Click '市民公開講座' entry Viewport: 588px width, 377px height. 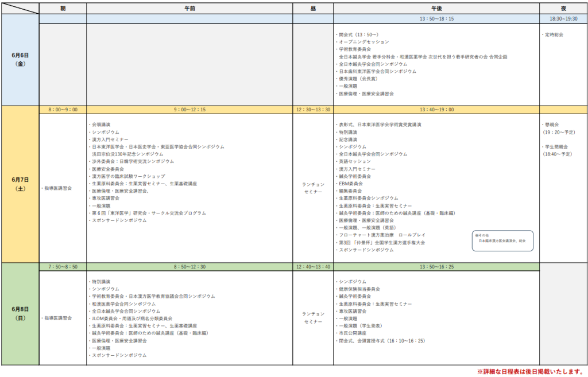(x=351, y=333)
